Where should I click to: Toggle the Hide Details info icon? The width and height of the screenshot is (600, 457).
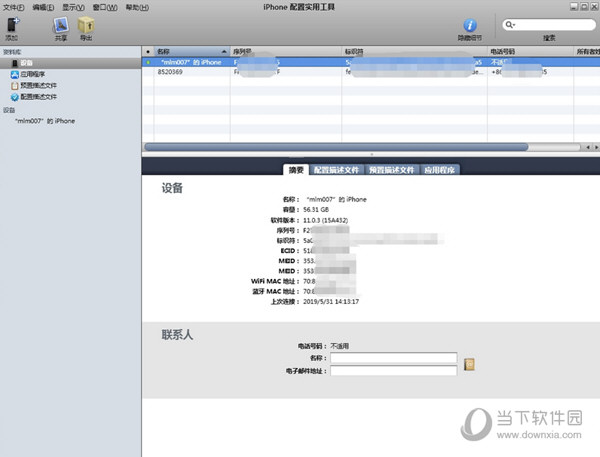point(470,25)
